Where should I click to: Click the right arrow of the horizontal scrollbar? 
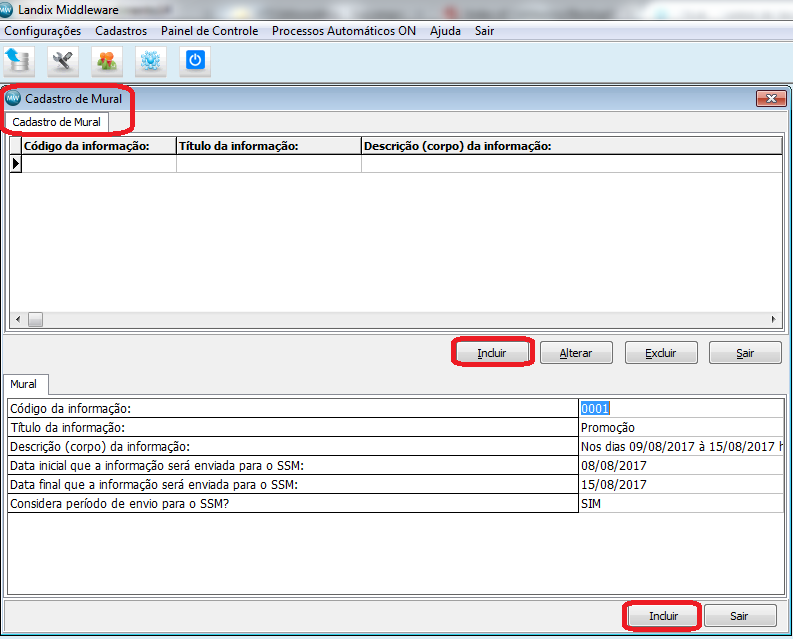773,319
